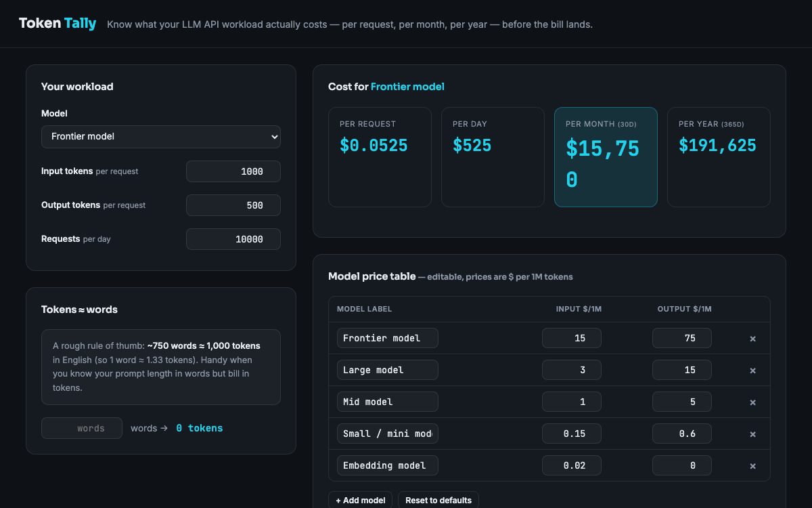
Task: Edit the Mid model label field
Action: coord(388,402)
